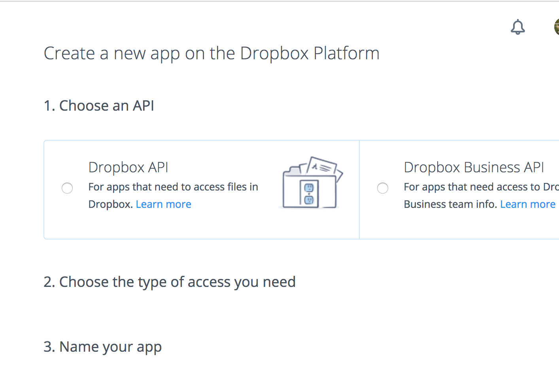Open Learn more link for Dropbox API
The height and width of the screenshot is (392, 559).
click(163, 204)
